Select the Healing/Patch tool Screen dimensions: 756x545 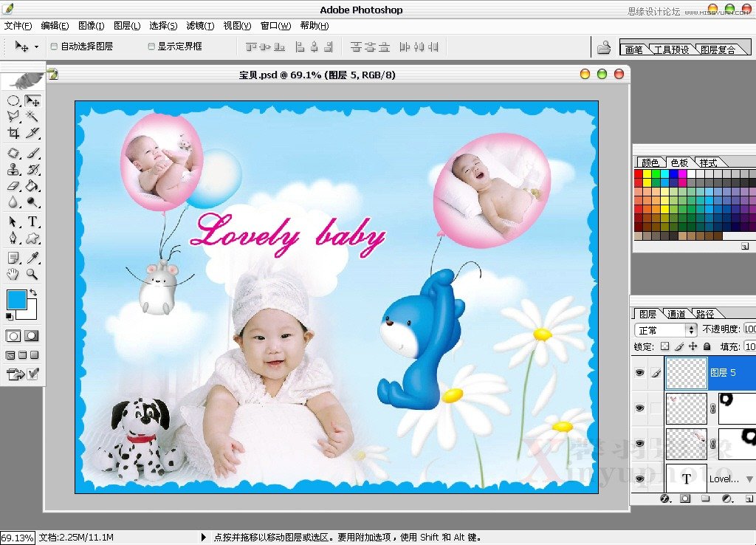coord(13,154)
